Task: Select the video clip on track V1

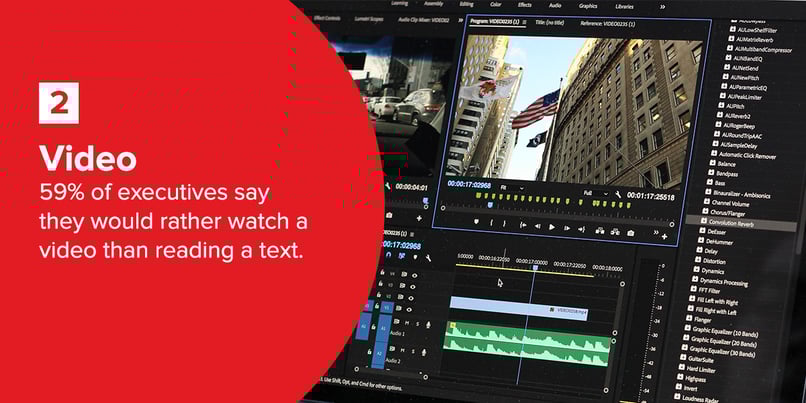Action: tap(519, 306)
